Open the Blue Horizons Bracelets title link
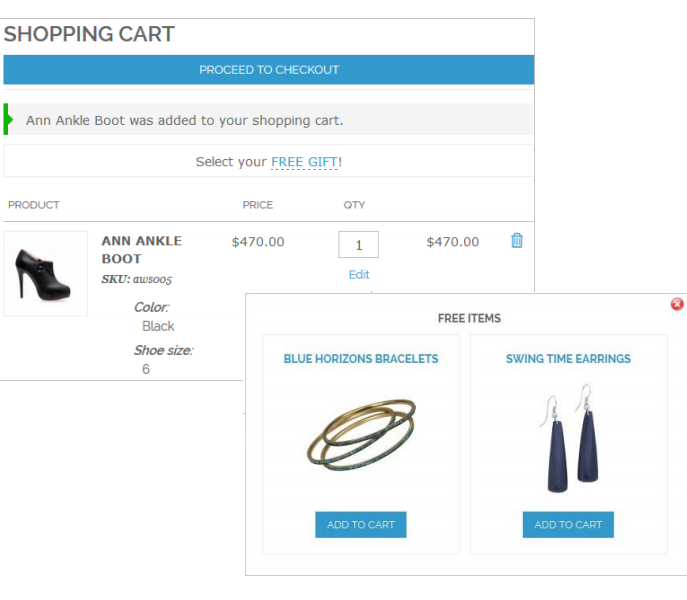The image size is (687, 600). coord(361,358)
